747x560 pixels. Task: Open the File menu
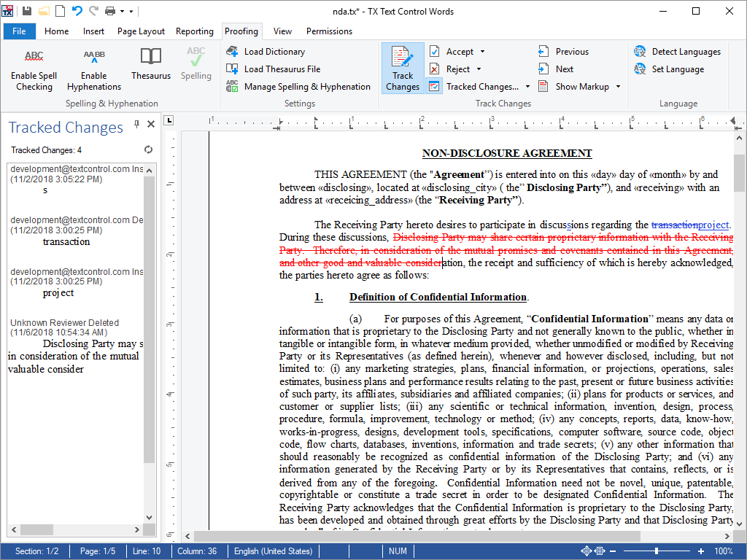click(19, 31)
